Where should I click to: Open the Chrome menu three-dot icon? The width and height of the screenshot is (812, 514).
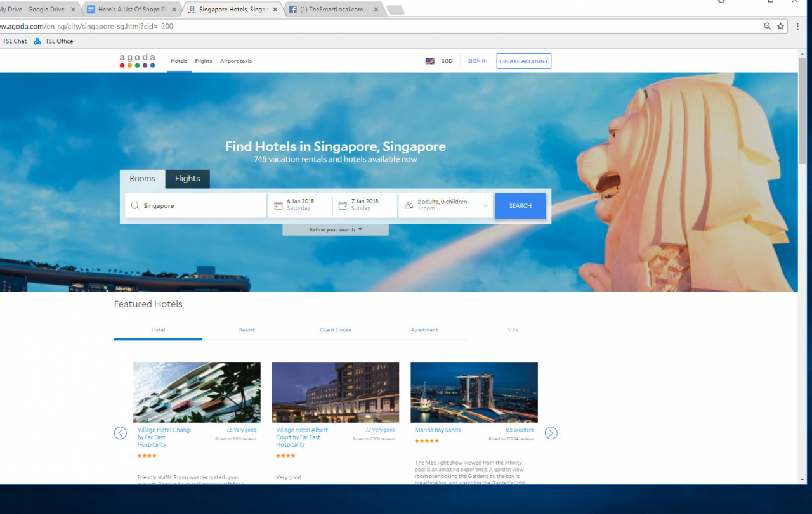[x=797, y=27]
